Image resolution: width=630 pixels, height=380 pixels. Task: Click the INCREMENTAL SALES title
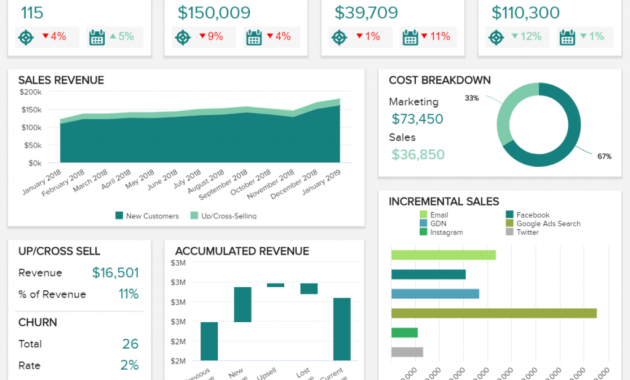pyautogui.click(x=444, y=201)
